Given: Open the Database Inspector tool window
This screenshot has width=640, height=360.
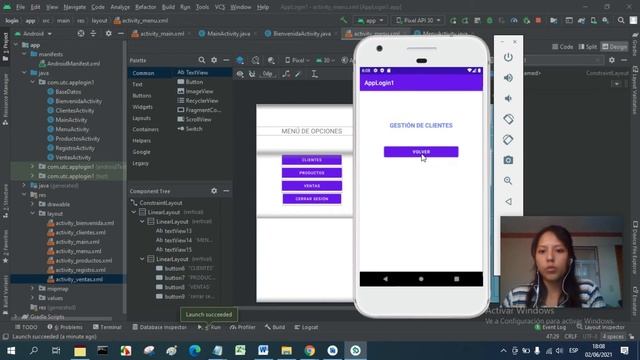Looking at the screenshot, I should 159,327.
